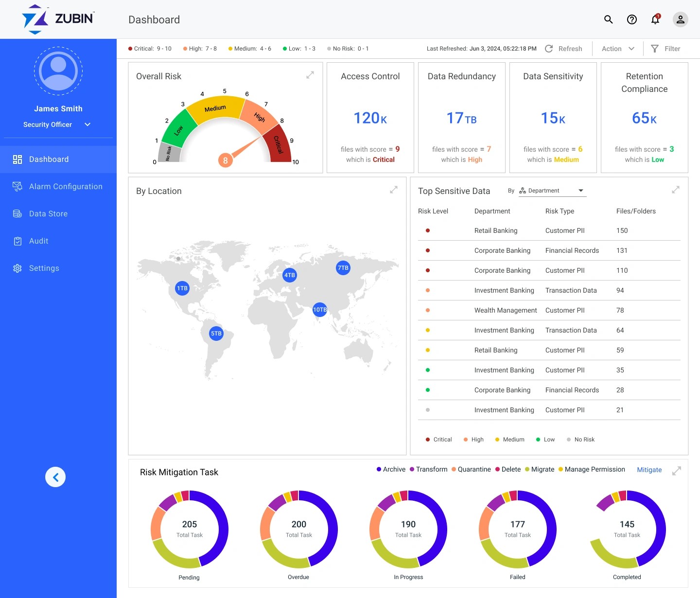Toggle Migrate legend item
This screenshot has height=598, width=700.
click(x=540, y=469)
